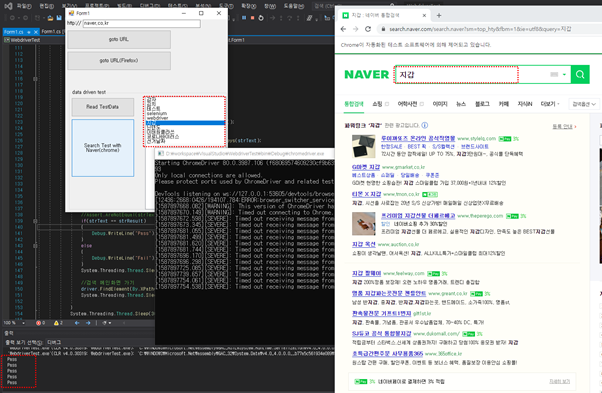Click the Visual Studio logo icon
The width and height of the screenshot is (602, 393).
[x=8, y=6]
